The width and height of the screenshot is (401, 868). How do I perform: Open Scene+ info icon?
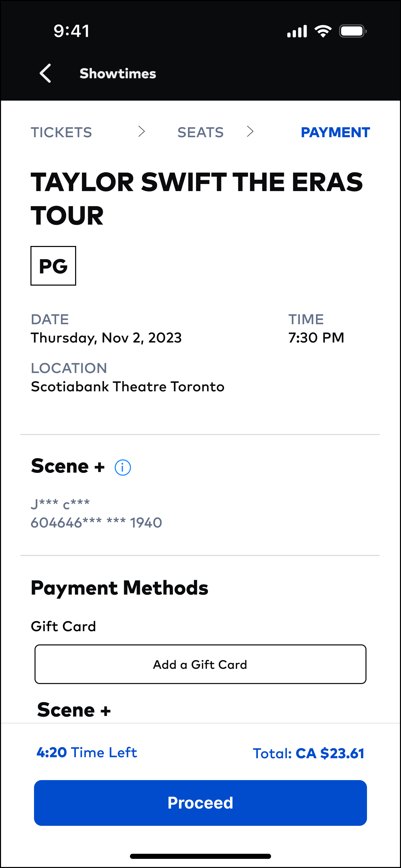click(x=123, y=467)
